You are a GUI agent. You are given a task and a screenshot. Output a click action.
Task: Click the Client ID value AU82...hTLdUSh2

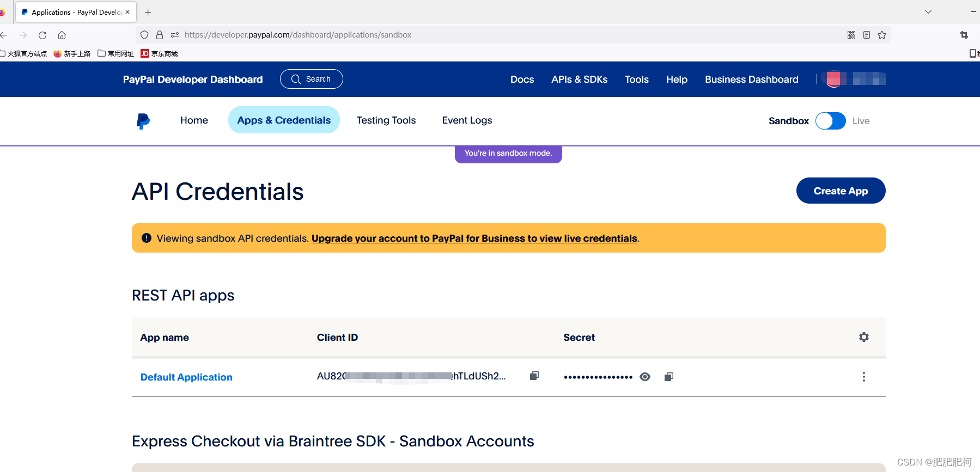coord(411,376)
